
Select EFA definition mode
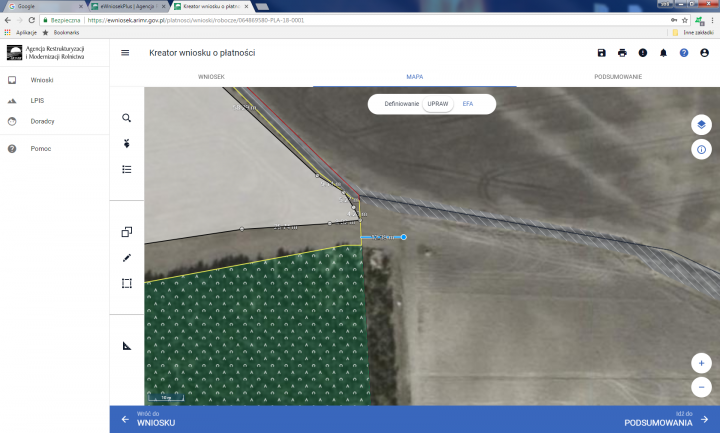[467, 104]
